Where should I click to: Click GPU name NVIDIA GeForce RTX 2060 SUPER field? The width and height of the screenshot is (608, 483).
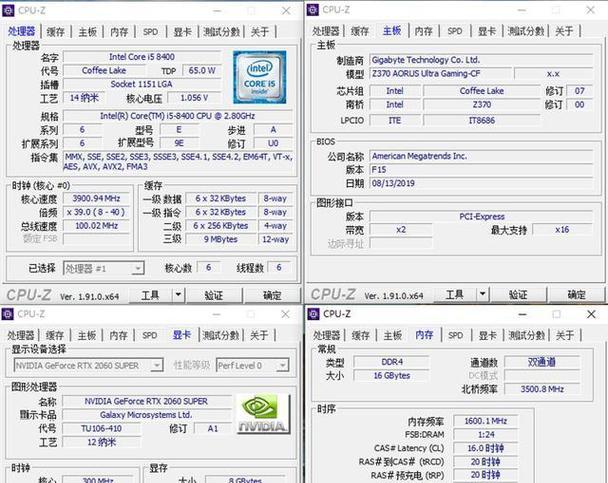(x=147, y=401)
